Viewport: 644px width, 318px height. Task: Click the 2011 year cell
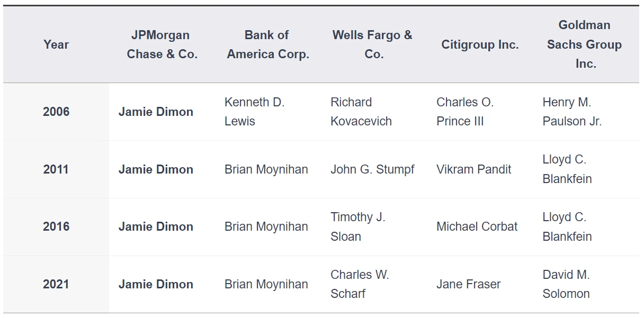56,169
